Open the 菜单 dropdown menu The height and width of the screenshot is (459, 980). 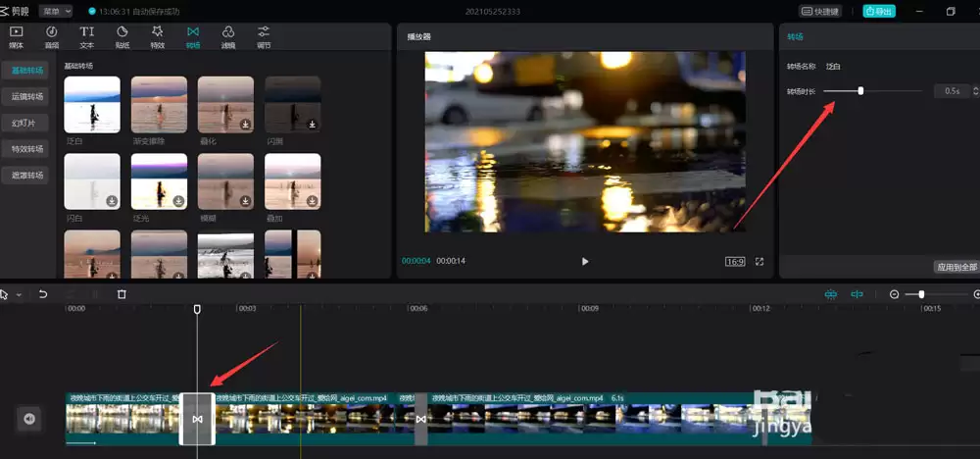55,11
